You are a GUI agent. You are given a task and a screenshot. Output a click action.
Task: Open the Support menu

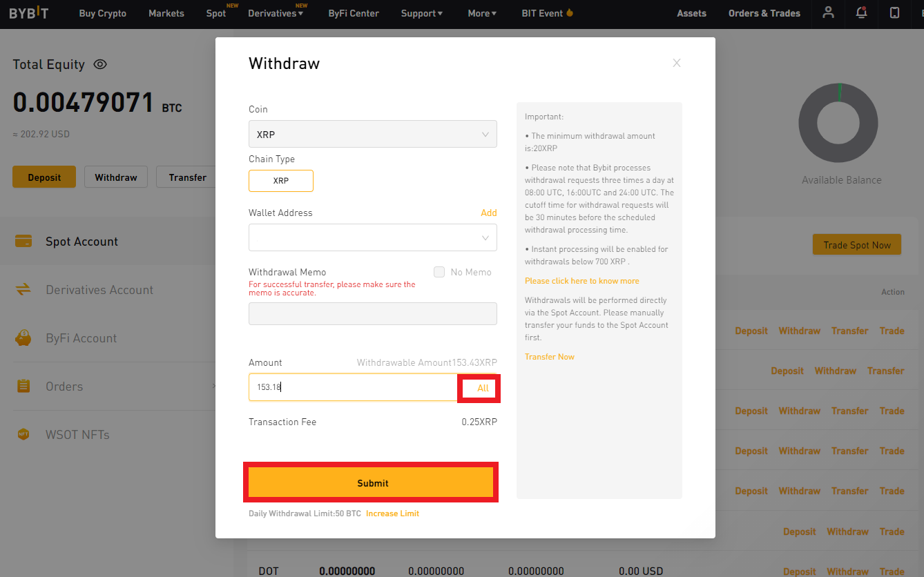click(422, 13)
